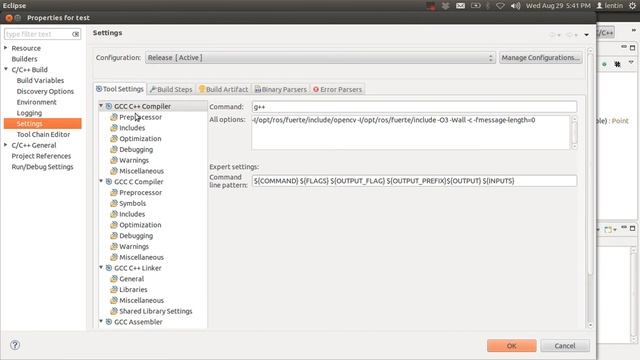Select Warnings under GCC C++ Compiler
This screenshot has width=640, height=360.
pos(134,160)
